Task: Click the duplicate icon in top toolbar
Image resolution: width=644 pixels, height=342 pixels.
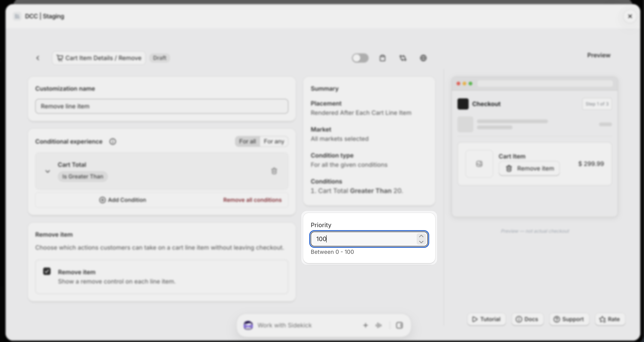Action: 403,58
